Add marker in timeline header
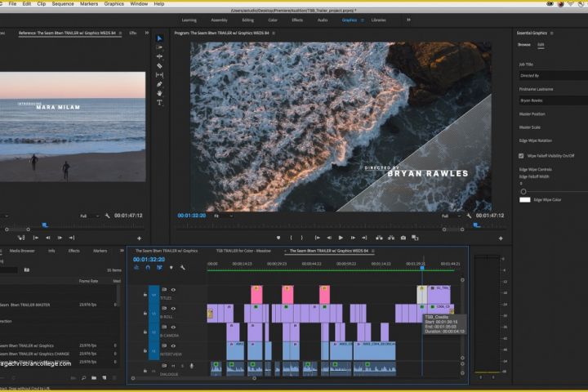The image size is (588, 392). [x=171, y=268]
